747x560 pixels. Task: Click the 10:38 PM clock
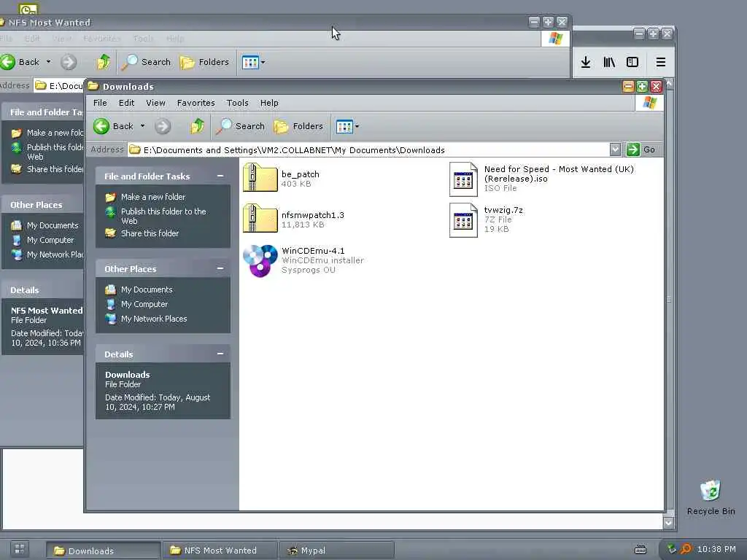coord(716,549)
